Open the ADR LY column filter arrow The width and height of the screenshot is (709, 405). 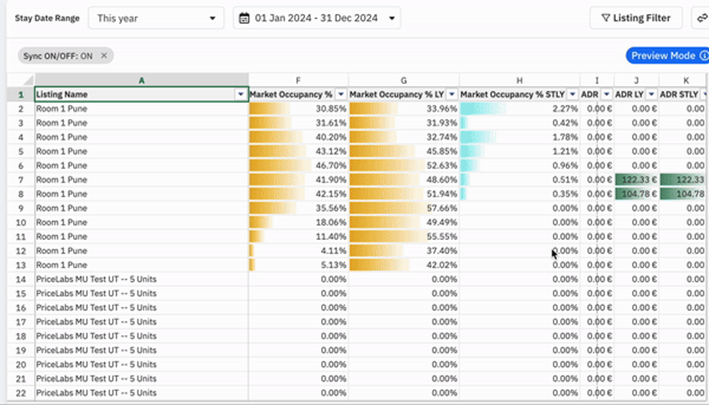click(651, 94)
